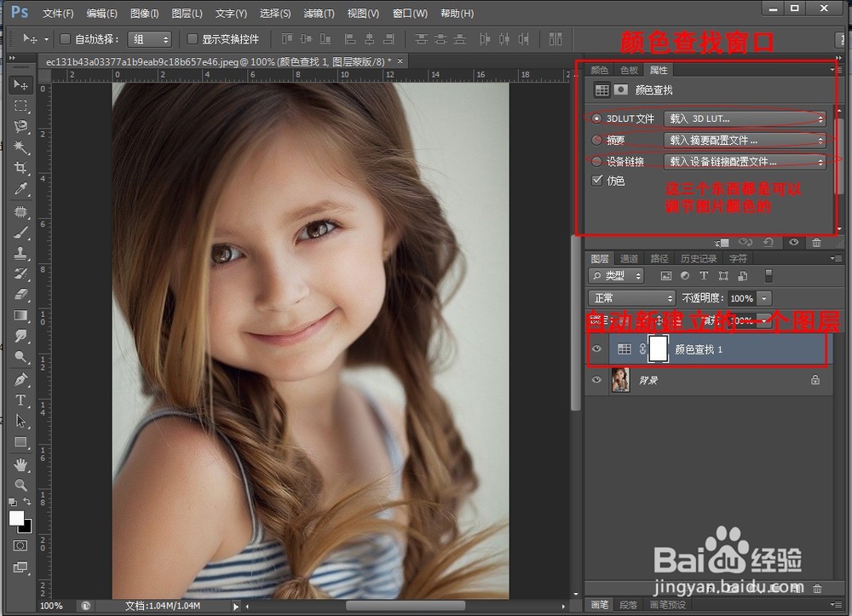Toggle 自动选择 checkbox
The image size is (852, 616).
(x=66, y=38)
